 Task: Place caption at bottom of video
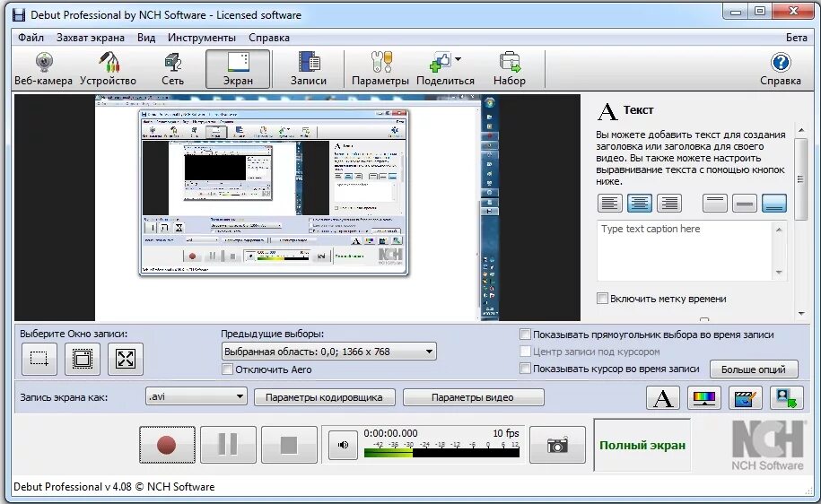[773, 203]
